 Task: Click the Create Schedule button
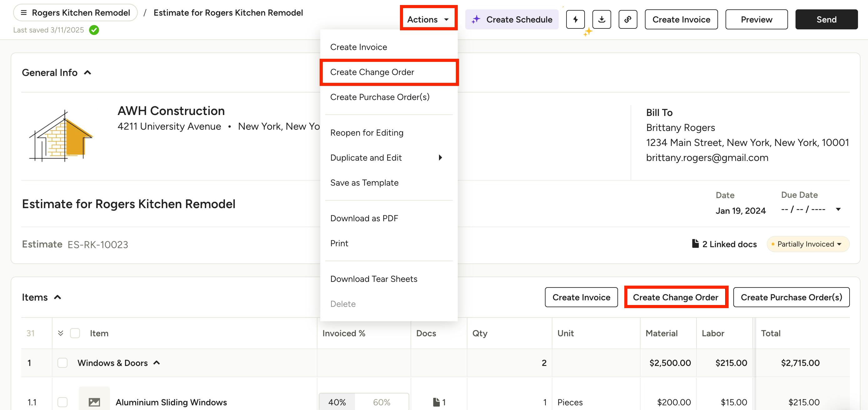click(x=511, y=20)
